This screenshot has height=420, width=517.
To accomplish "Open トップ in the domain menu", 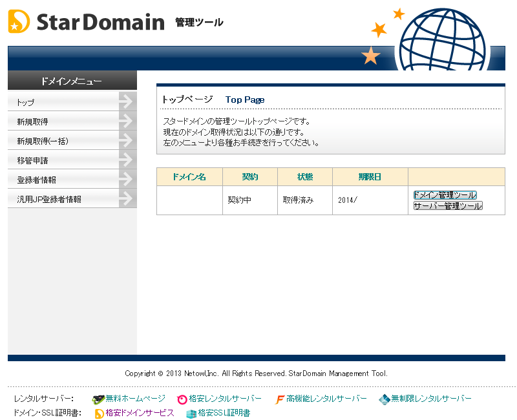I will pyautogui.click(x=26, y=102).
